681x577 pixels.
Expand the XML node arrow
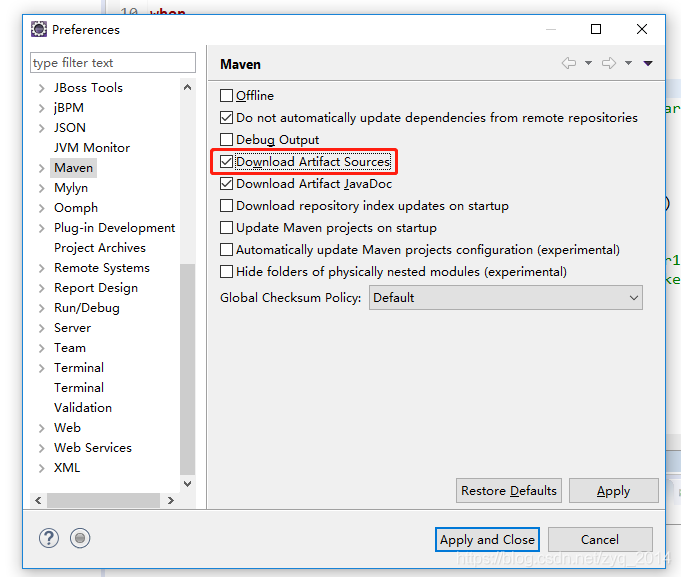[42, 468]
